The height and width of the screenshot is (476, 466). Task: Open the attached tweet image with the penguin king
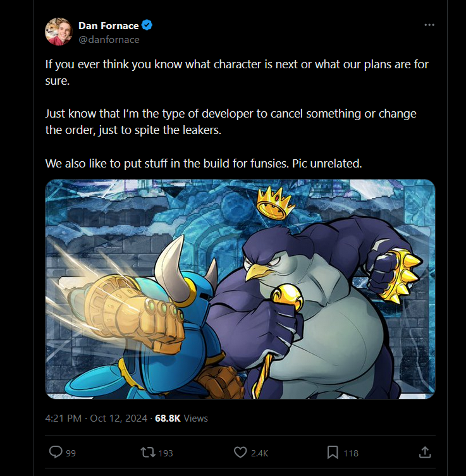tap(240, 289)
